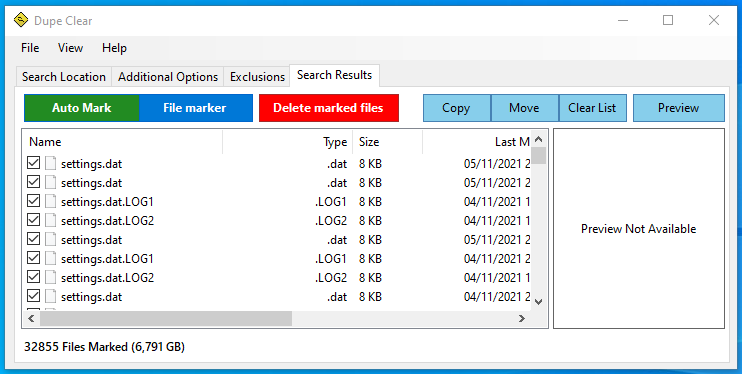This screenshot has height=374, width=742.
Task: Maximize the Dupe Clear window
Action: pos(668,20)
